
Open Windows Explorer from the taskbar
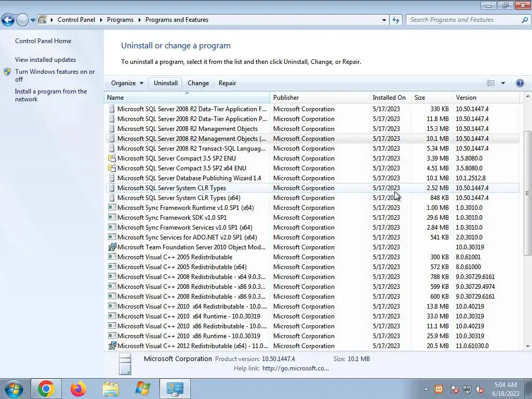111,389
